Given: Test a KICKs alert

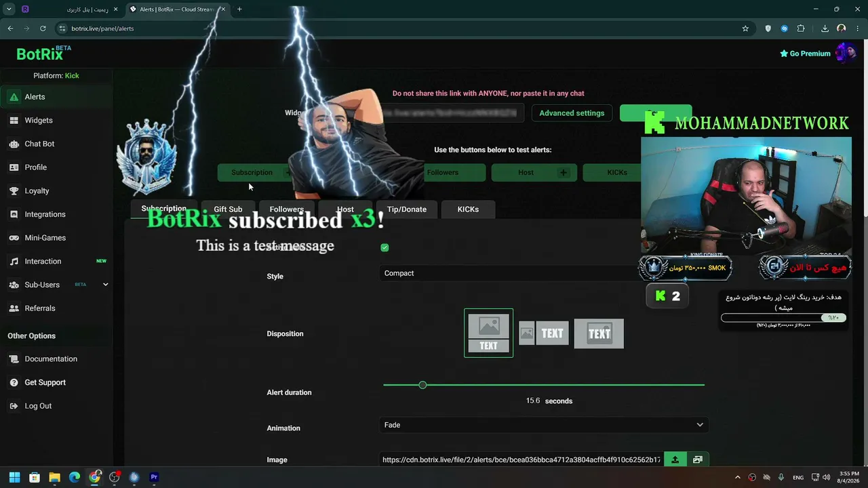Looking at the screenshot, I should pyautogui.click(x=617, y=173).
